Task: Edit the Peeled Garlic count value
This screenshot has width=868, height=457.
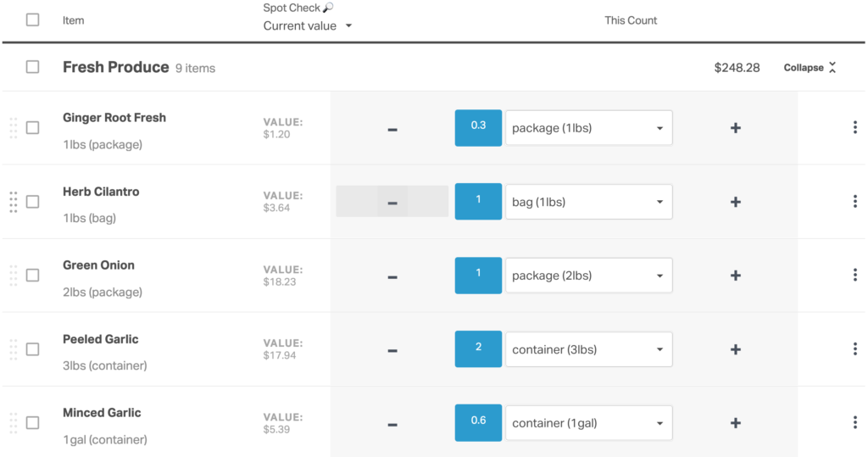Action: 478,349
